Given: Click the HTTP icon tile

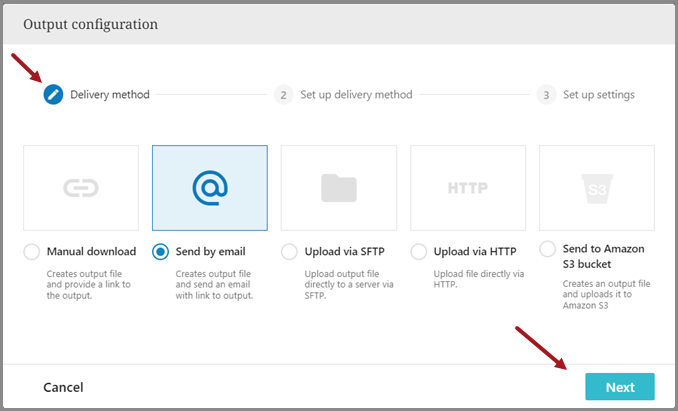Looking at the screenshot, I should click(x=468, y=187).
